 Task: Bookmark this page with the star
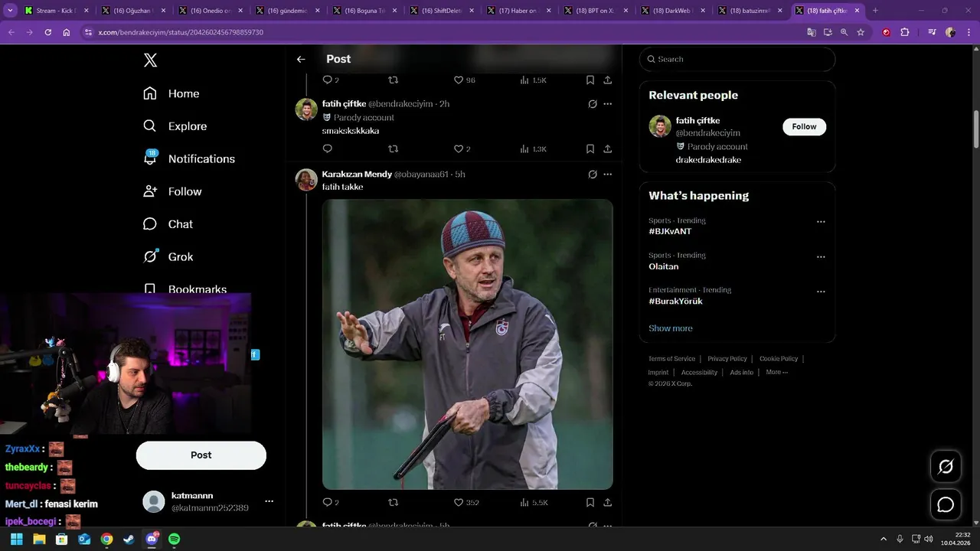click(861, 32)
